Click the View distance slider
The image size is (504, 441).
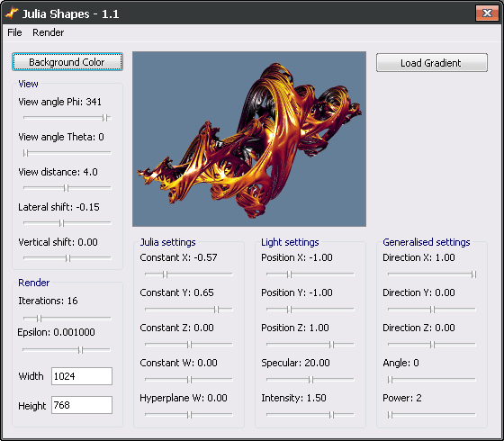67,188
